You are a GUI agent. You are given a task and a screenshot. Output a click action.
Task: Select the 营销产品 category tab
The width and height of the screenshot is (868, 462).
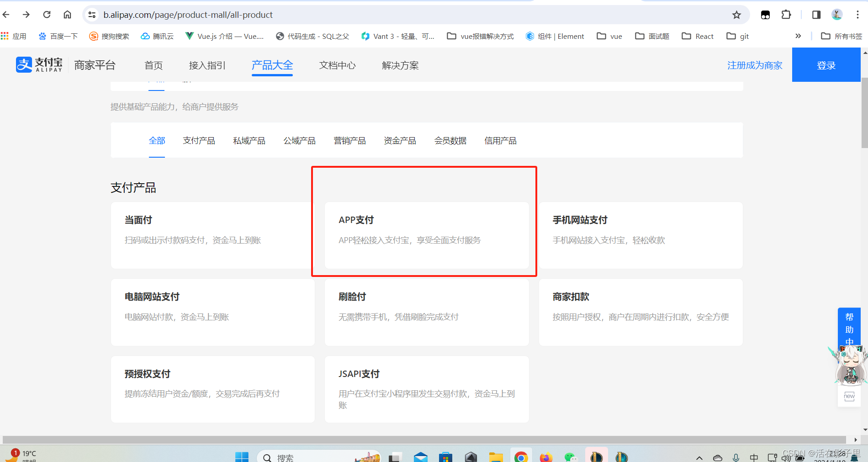click(x=349, y=141)
